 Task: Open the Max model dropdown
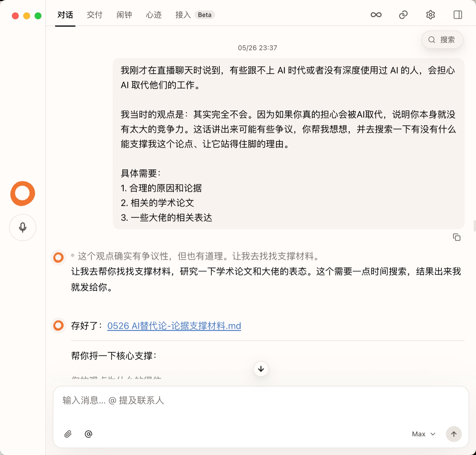pyautogui.click(x=424, y=434)
